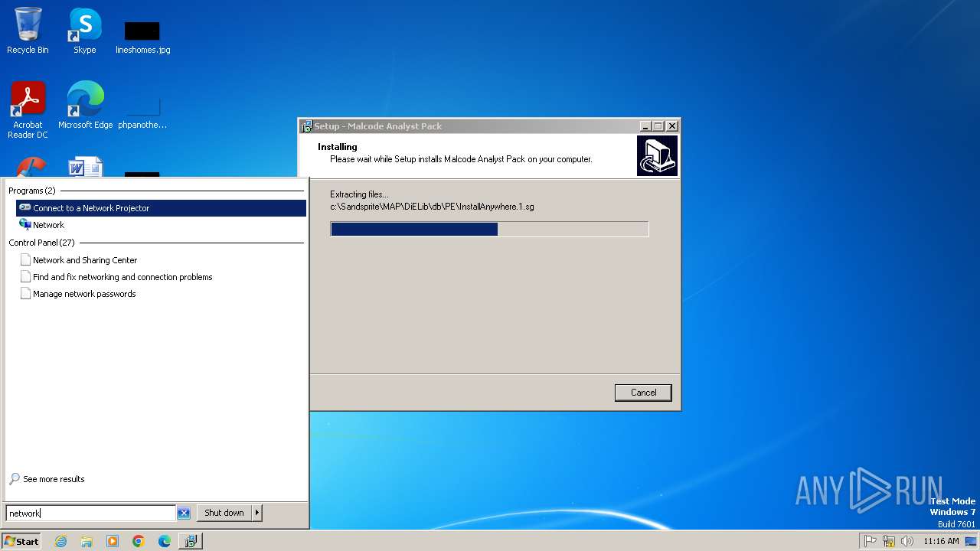
Task: Select the phpanothe... desktop file
Action: pyautogui.click(x=142, y=112)
